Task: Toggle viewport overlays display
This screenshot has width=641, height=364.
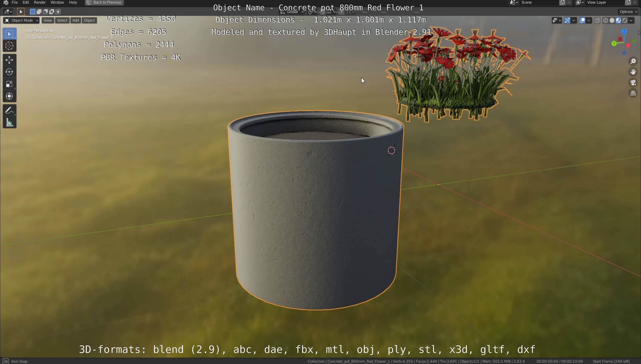Action: pyautogui.click(x=582, y=21)
